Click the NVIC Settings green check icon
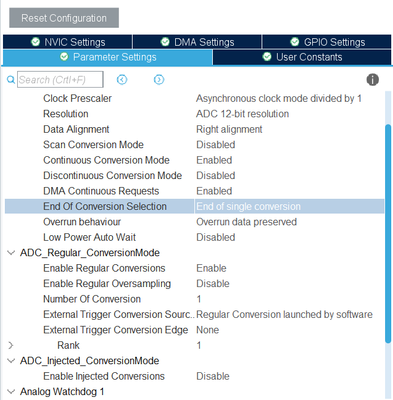Screen dimensions: 393x400 35,42
